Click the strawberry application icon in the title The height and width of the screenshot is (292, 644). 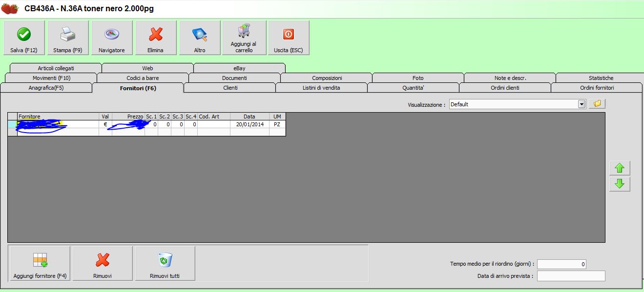click(x=10, y=8)
